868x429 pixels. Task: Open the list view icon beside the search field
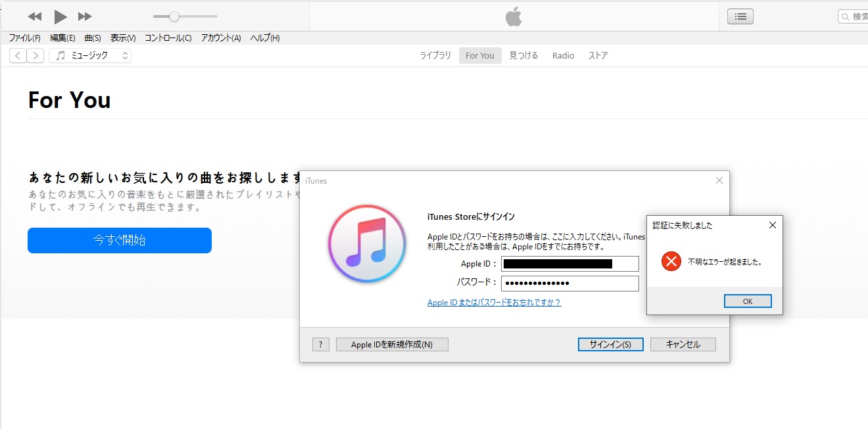(740, 16)
